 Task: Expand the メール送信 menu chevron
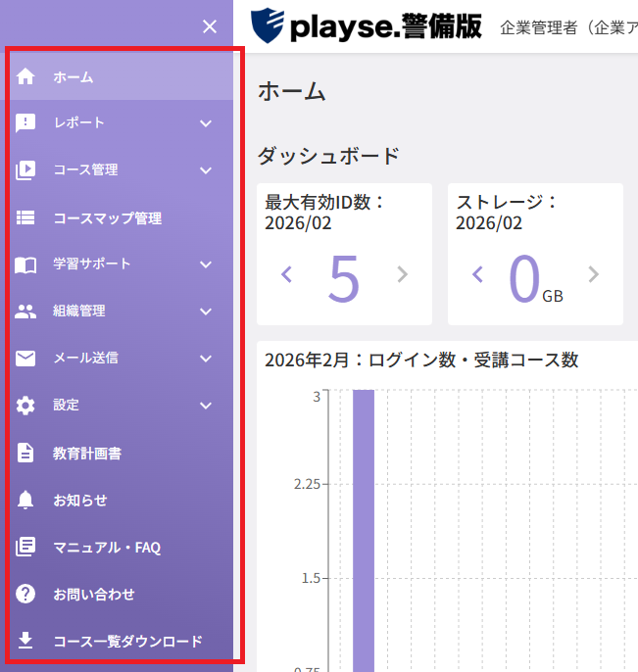[206, 359]
